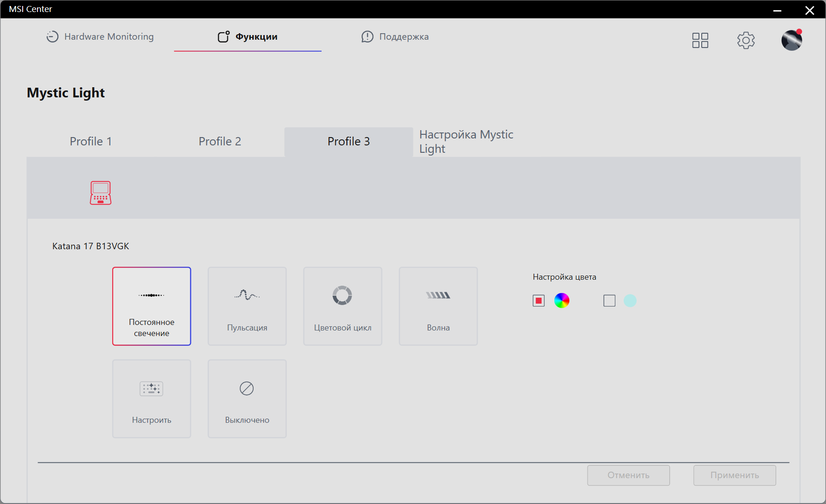This screenshot has height=504, width=826.
Task: Open the four-square apps grid icon
Action: click(x=700, y=41)
